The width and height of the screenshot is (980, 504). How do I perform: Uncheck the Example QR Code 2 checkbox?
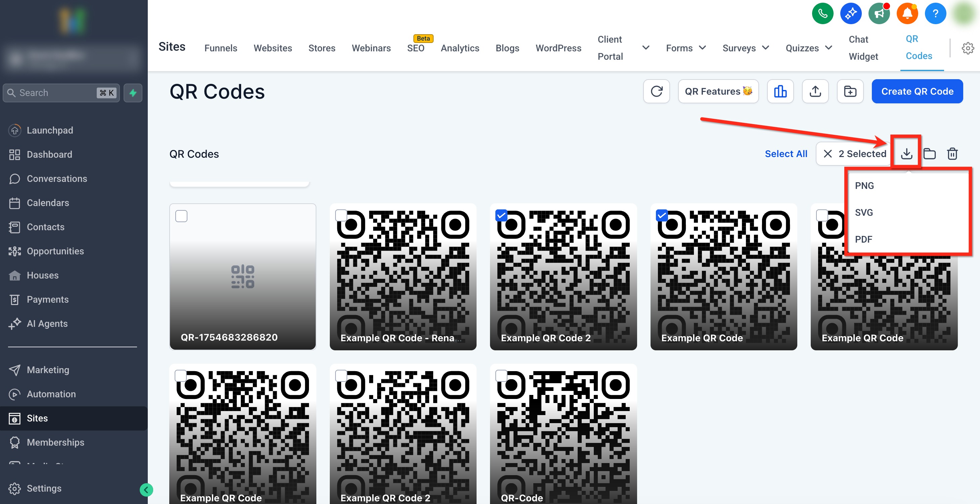coord(501,215)
